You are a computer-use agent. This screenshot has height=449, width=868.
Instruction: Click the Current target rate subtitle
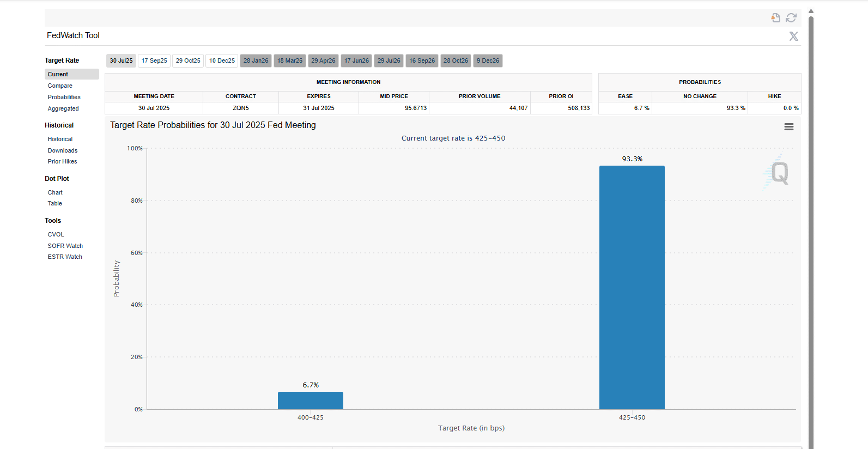tap(453, 138)
